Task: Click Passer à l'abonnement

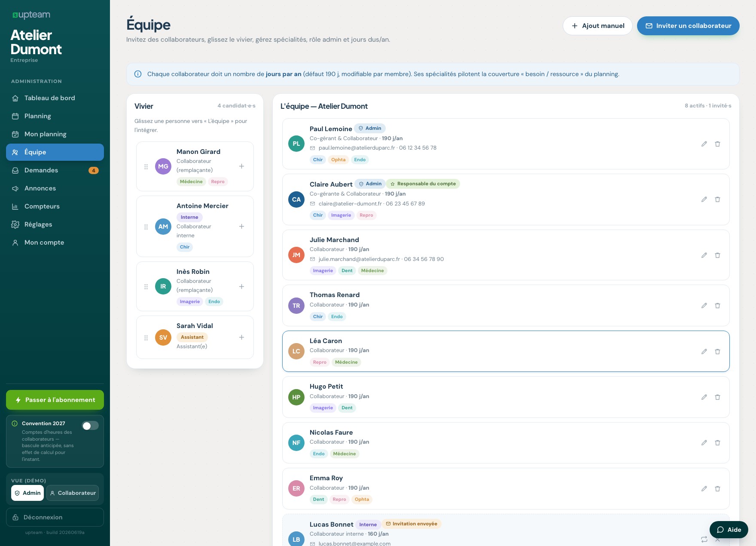Action: pos(55,400)
